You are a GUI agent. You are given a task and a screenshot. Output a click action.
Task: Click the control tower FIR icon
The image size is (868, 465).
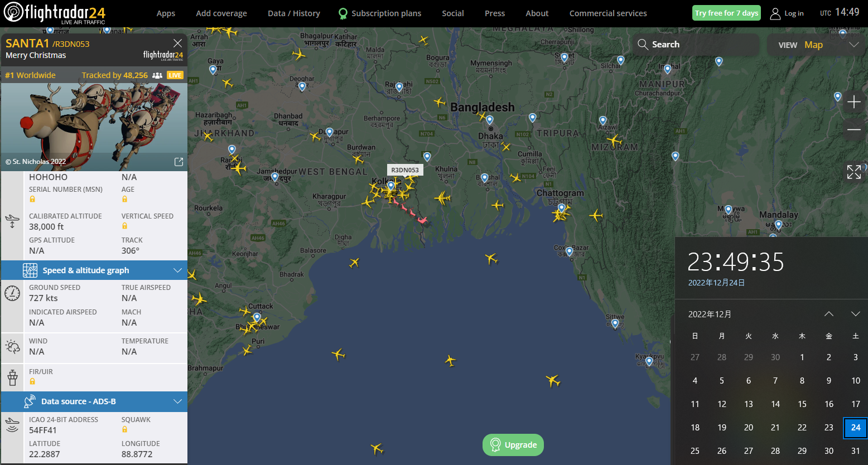12,377
